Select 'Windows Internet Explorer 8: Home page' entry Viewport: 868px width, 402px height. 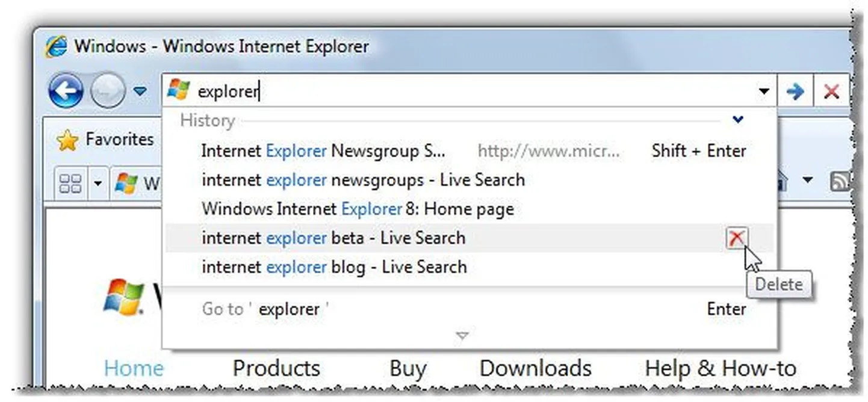(470, 209)
